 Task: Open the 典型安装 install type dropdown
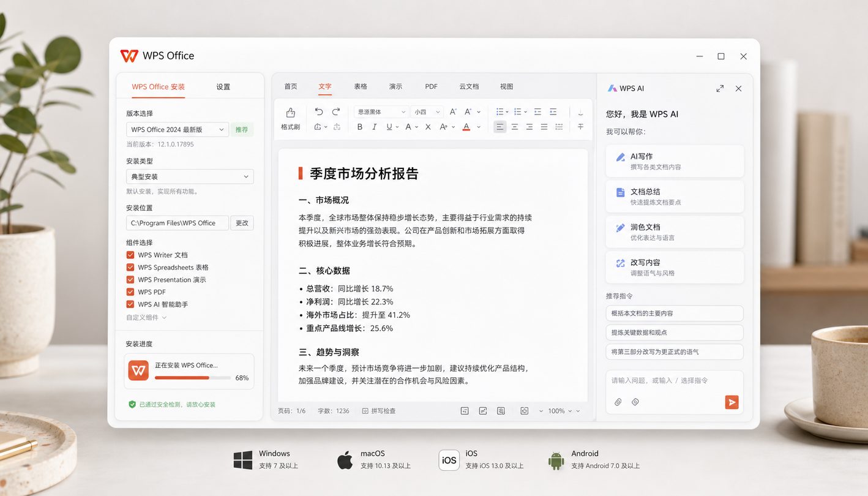click(190, 176)
